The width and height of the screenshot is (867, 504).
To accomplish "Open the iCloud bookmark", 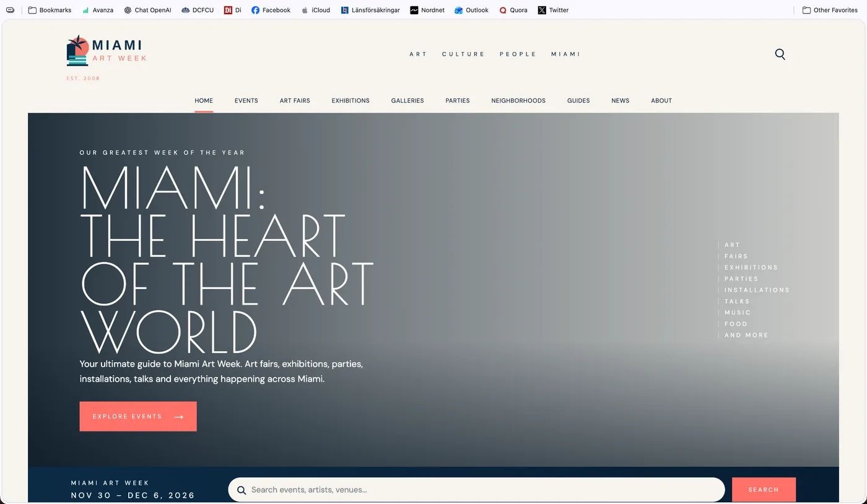I will click(x=315, y=10).
